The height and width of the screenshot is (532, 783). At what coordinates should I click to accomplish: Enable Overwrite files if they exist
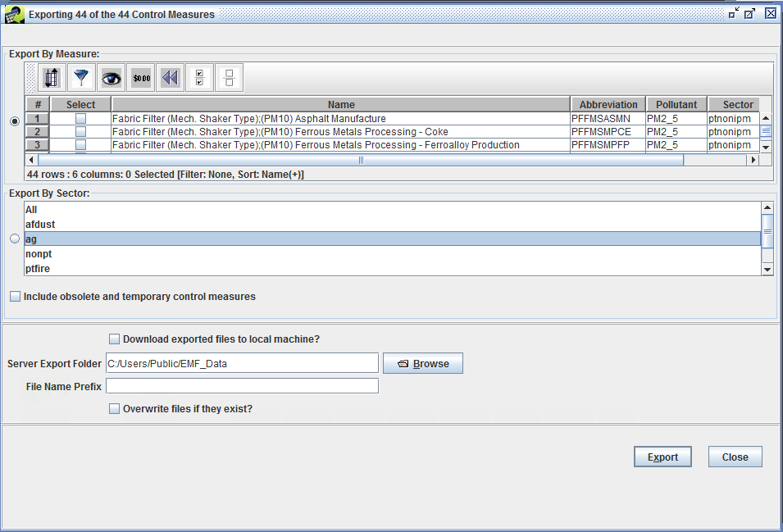click(115, 408)
